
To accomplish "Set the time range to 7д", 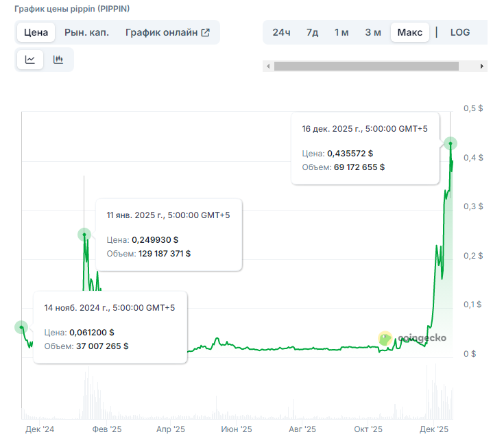I will click(x=312, y=32).
